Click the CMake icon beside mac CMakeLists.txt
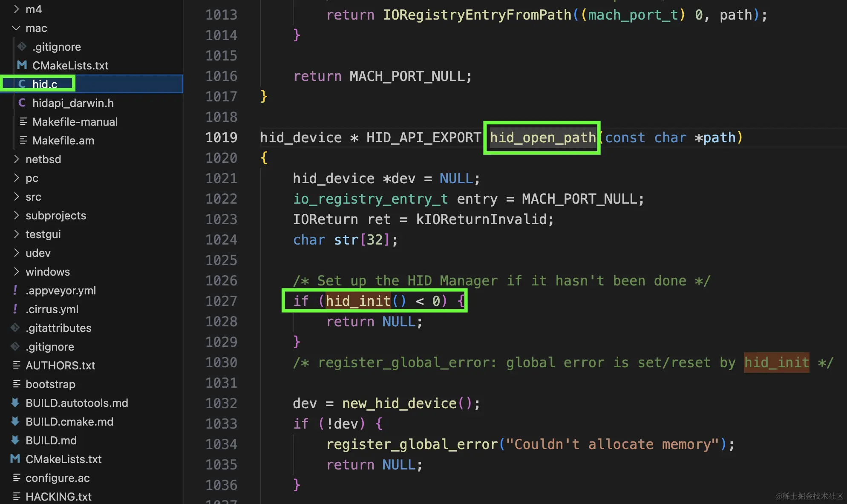Viewport: 847px width, 504px height. (x=22, y=65)
